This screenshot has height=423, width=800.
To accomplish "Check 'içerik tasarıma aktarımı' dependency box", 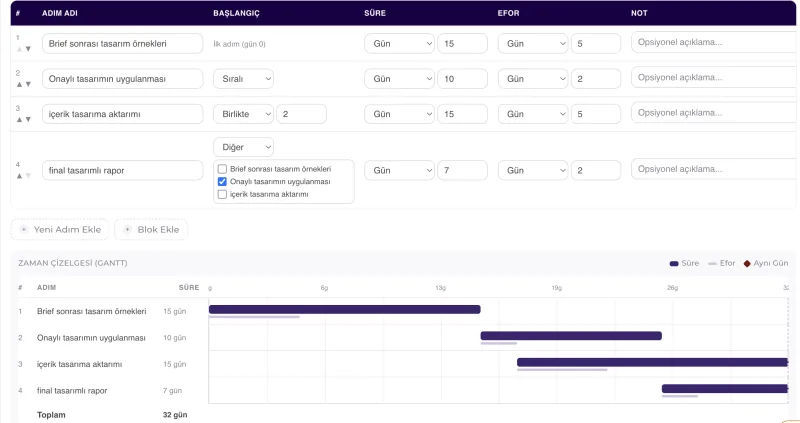I will tap(222, 194).
